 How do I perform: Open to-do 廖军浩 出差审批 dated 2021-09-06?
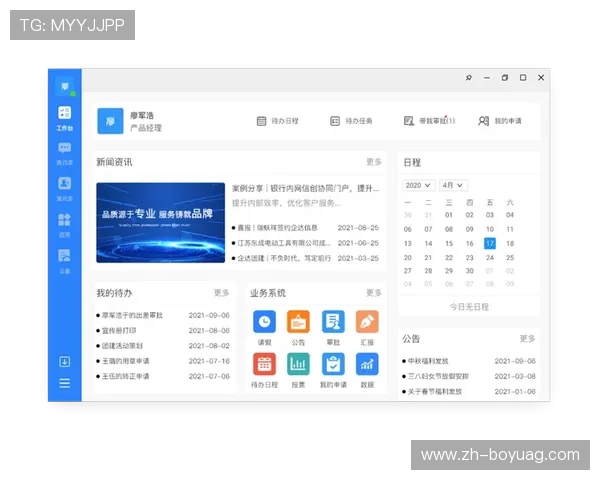(163, 315)
